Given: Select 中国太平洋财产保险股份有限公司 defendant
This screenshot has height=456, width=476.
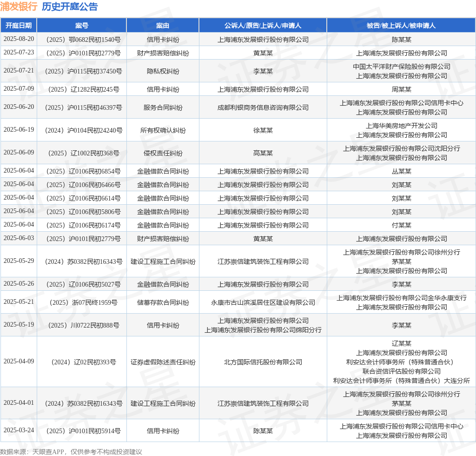Looking at the screenshot, I should click(401, 67).
